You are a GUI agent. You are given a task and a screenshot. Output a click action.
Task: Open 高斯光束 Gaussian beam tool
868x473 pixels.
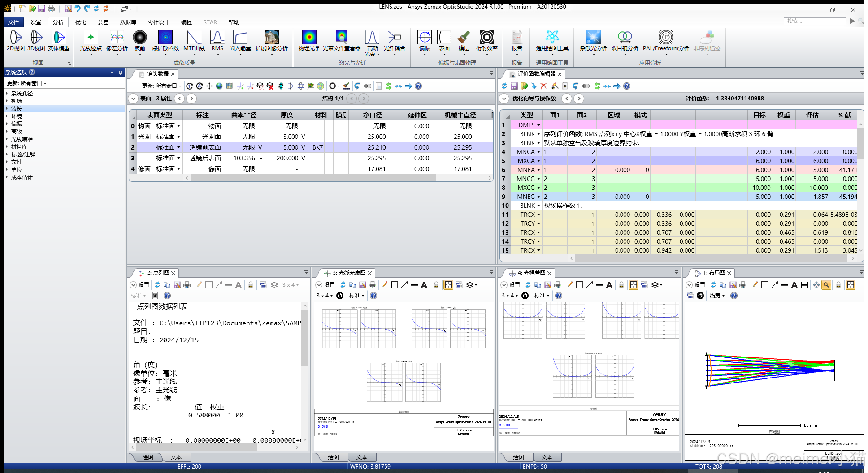372,43
